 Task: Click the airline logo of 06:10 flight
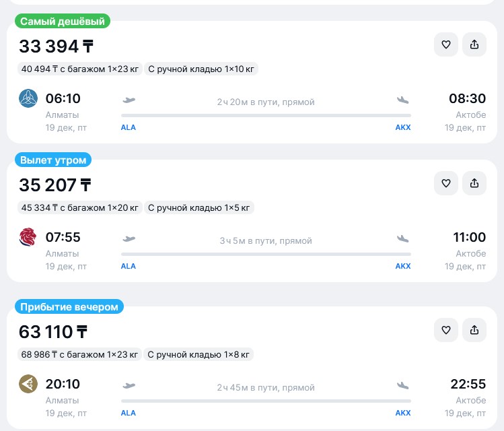coord(28,99)
